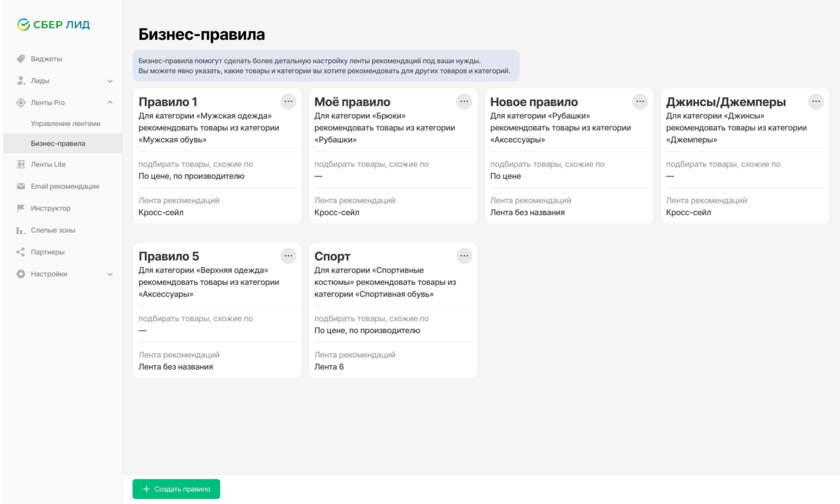This screenshot has height=504, width=840.
Task: Open options menu for Спорт card
Action: coord(464,256)
